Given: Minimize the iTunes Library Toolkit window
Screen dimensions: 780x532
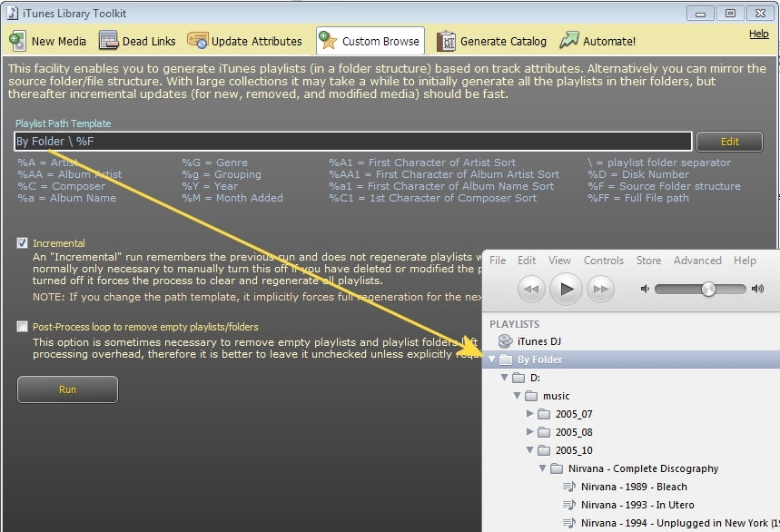Looking at the screenshot, I should click(700, 14).
